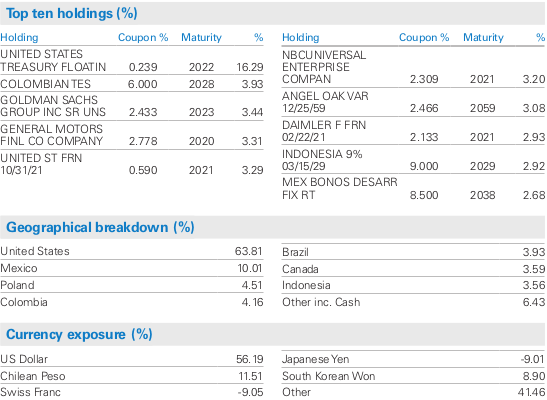This screenshot has width=547, height=400.
Task: Click 'Swiss Franc' in currency exposure
Action: click(30, 392)
